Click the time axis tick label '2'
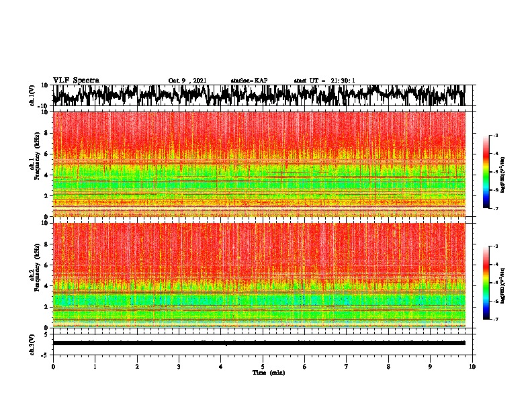Screen dimensions: 532x411 pyautogui.click(x=137, y=367)
